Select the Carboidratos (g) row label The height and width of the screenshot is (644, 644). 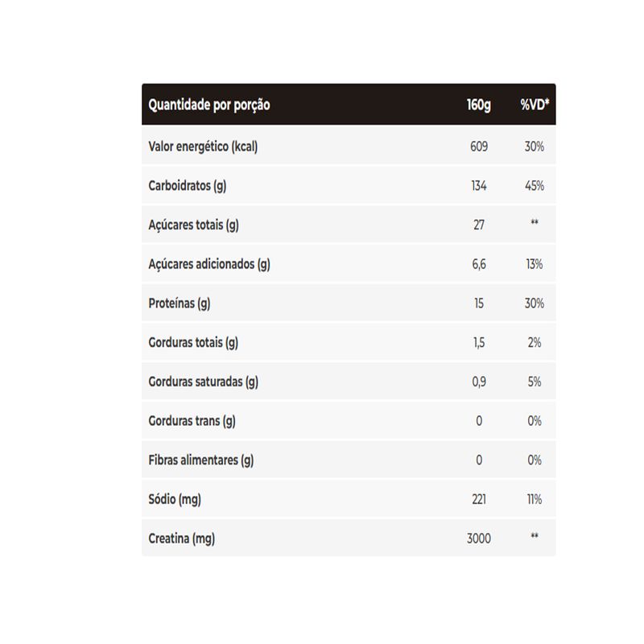pyautogui.click(x=188, y=186)
